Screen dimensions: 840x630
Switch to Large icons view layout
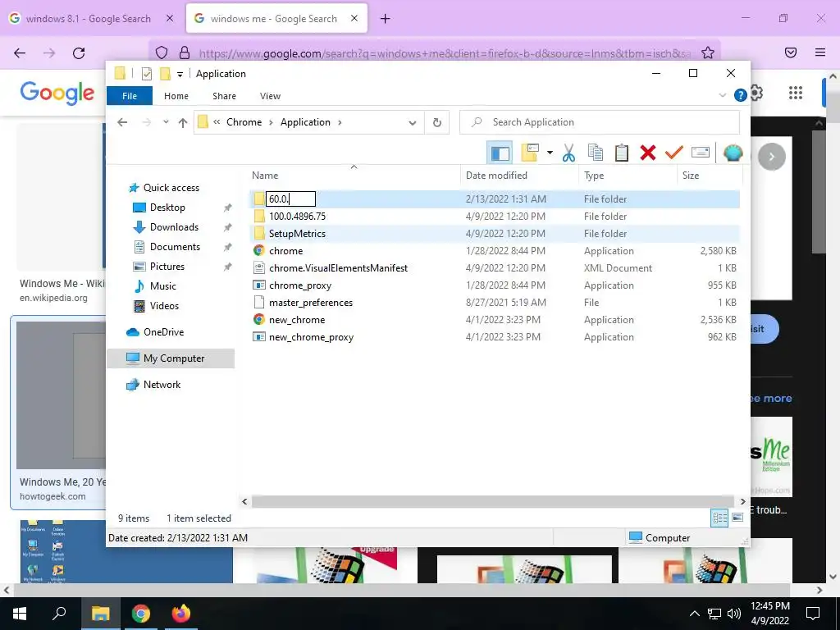737,518
